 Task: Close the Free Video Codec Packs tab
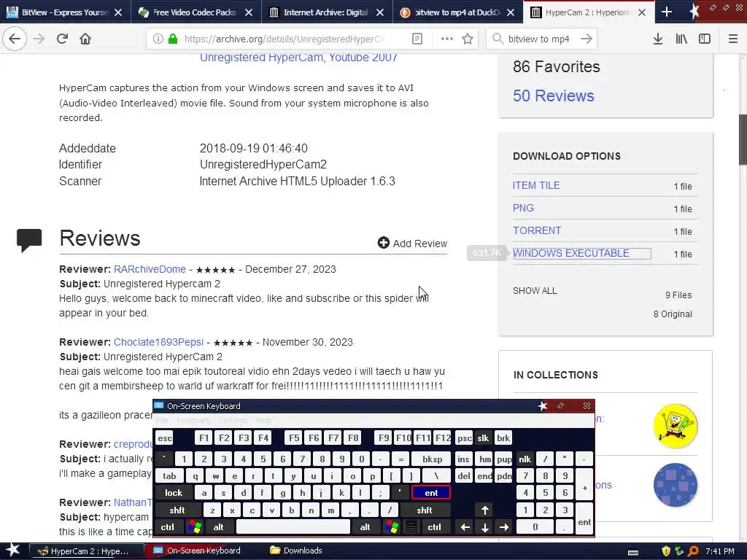(x=249, y=12)
